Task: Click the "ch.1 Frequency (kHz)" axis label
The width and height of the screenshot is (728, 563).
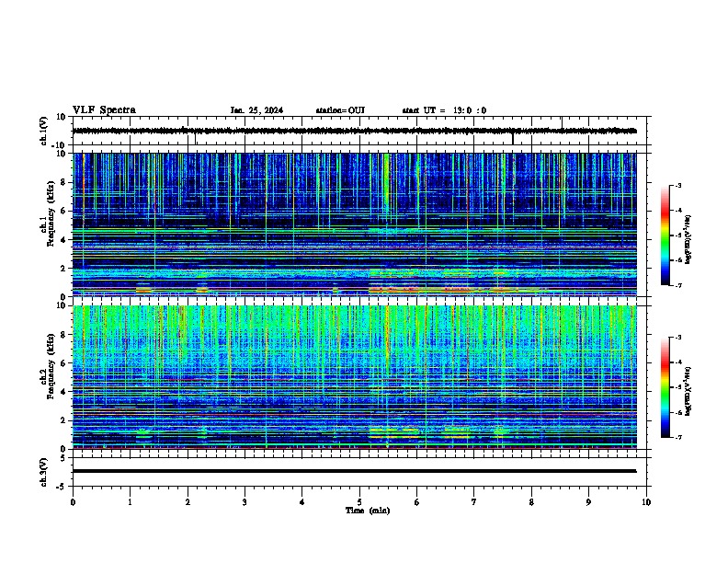Action: (48, 213)
